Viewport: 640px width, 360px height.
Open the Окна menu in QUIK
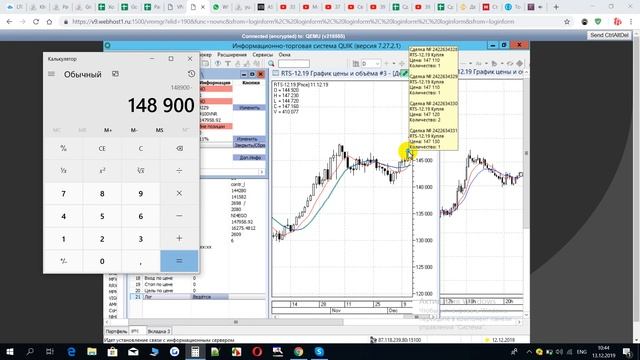(x=284, y=54)
